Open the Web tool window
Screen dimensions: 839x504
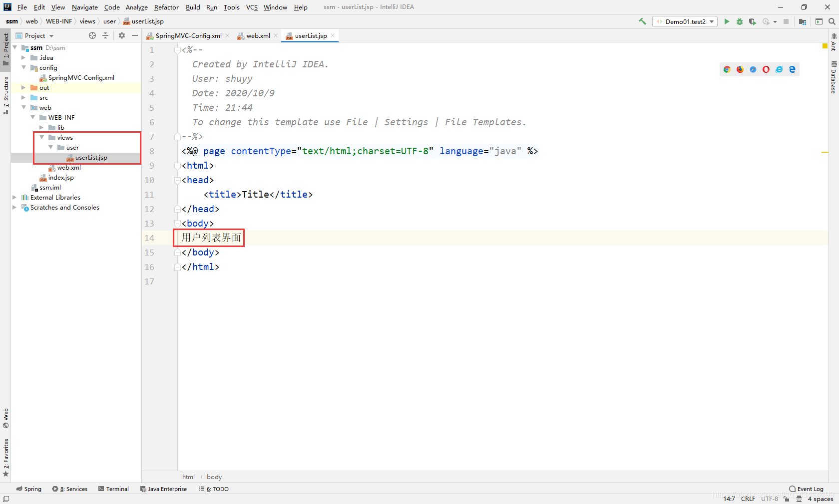click(5, 419)
